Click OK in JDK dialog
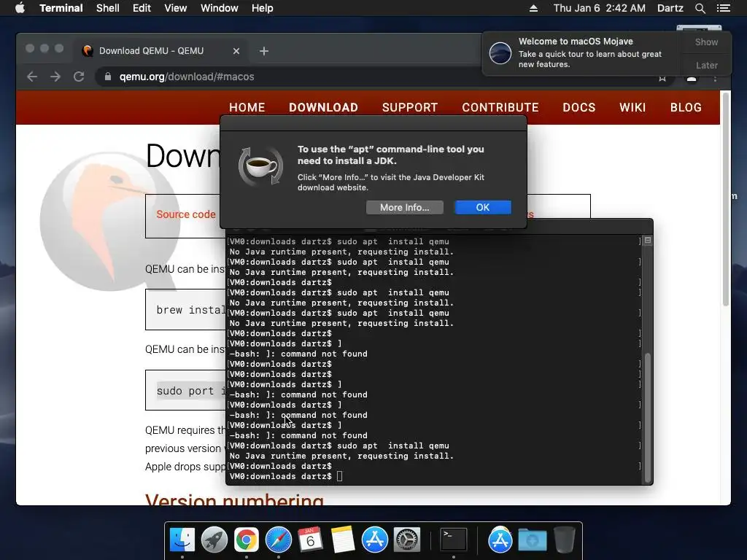This screenshot has width=747, height=560. 483,207
